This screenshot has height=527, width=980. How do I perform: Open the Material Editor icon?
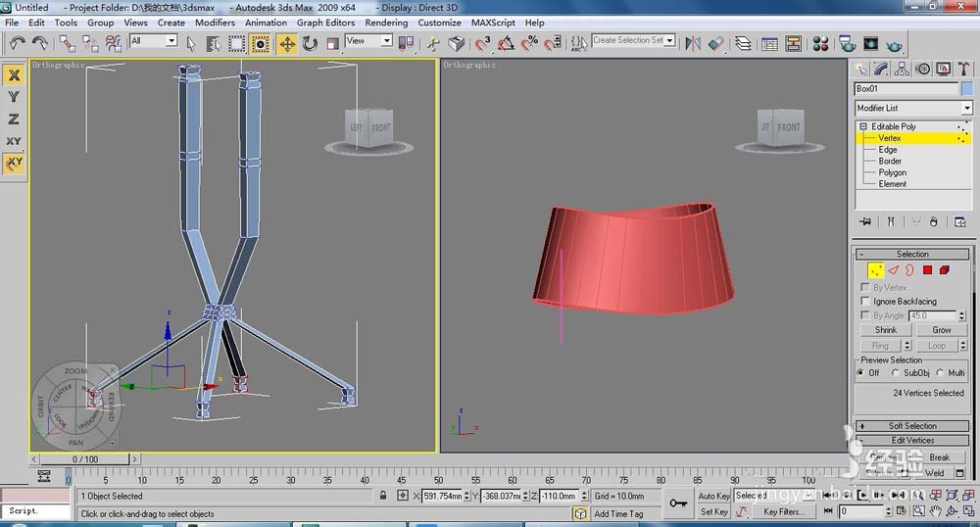click(821, 43)
